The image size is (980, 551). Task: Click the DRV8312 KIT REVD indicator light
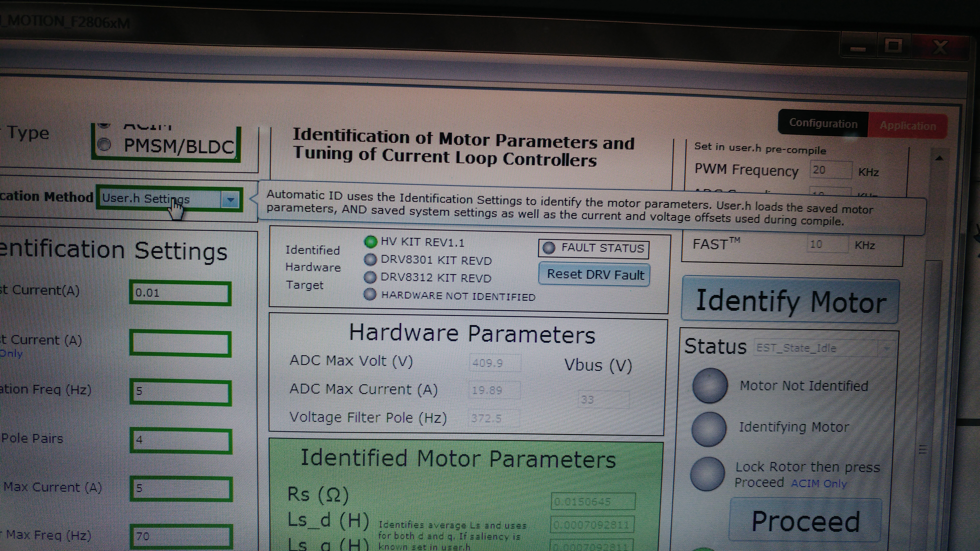[370, 277]
